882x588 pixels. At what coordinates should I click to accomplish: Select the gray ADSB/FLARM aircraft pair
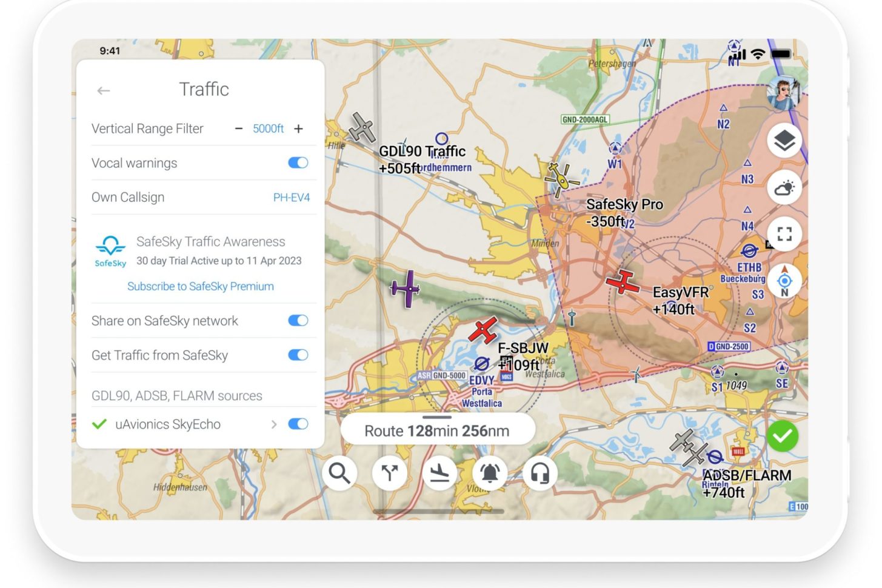689,447
